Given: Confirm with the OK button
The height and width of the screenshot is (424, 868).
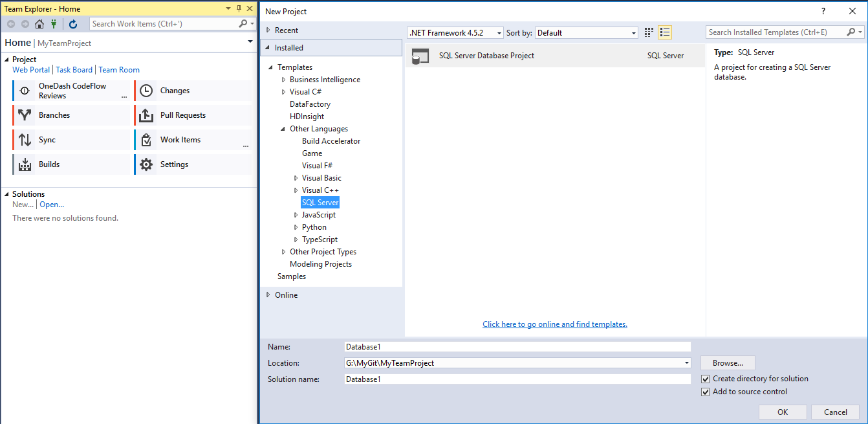Looking at the screenshot, I should pos(783,412).
